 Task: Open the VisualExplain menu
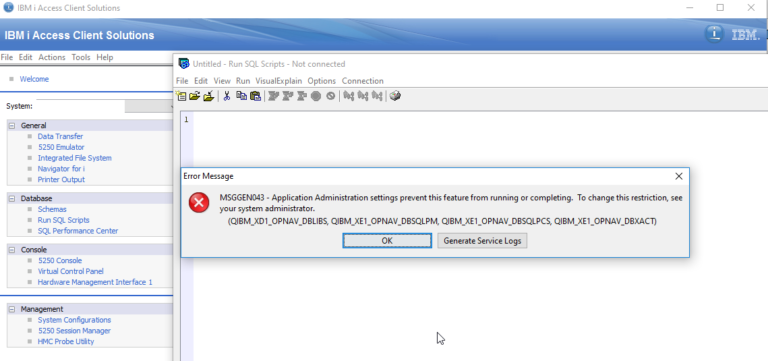pyautogui.click(x=279, y=81)
